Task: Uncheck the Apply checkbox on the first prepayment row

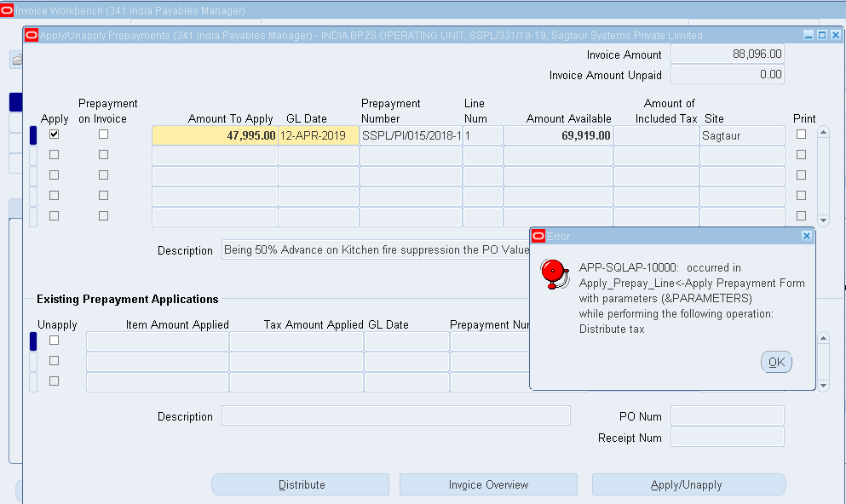Action: [54, 134]
